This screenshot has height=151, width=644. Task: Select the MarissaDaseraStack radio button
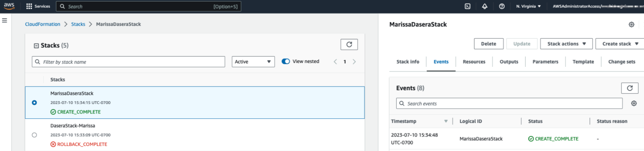tap(34, 102)
